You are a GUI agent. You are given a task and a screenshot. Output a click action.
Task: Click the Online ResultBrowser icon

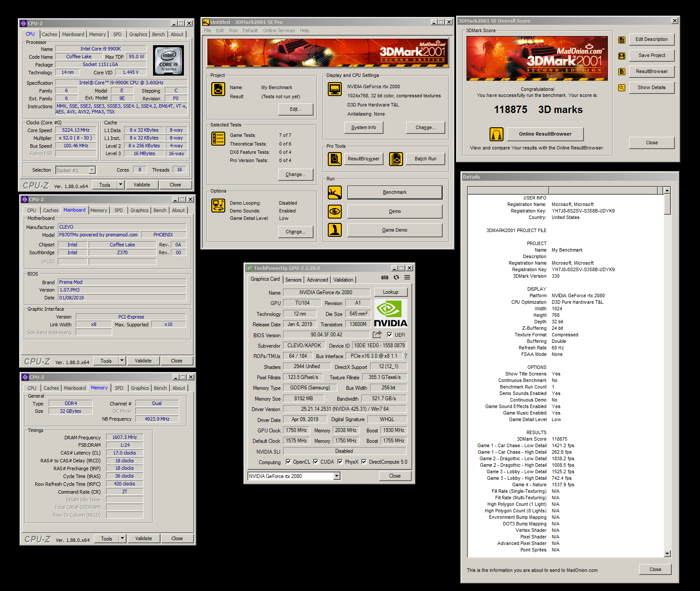coord(497,134)
